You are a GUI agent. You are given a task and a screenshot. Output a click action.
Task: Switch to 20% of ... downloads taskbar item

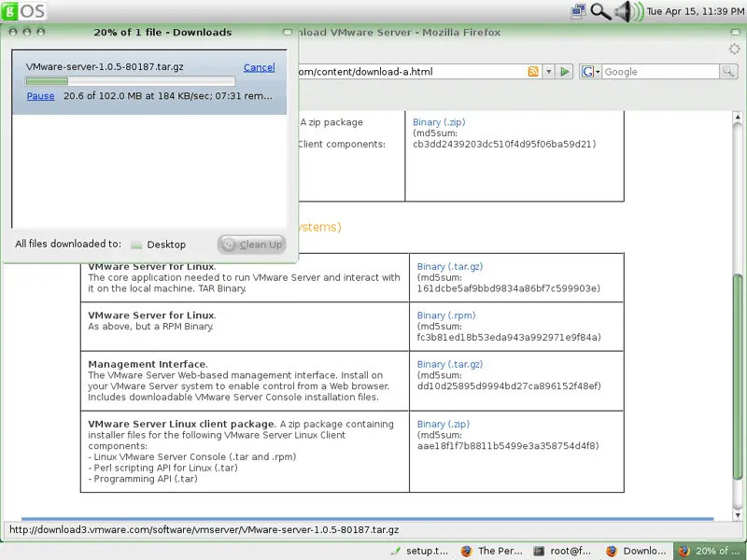710,551
